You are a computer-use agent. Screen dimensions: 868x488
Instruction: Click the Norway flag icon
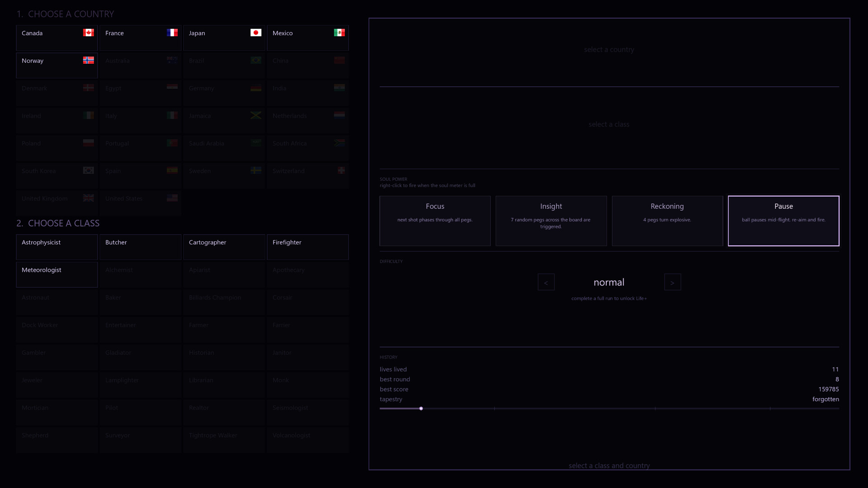pos(89,60)
